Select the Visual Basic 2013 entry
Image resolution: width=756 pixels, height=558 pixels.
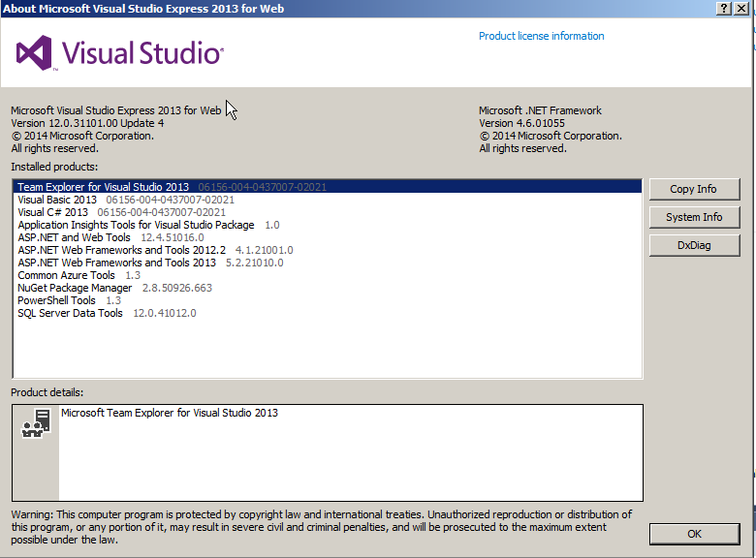(x=328, y=200)
